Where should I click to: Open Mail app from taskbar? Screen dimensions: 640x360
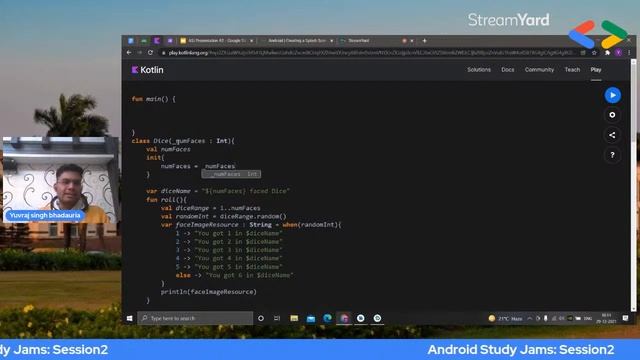311,318
